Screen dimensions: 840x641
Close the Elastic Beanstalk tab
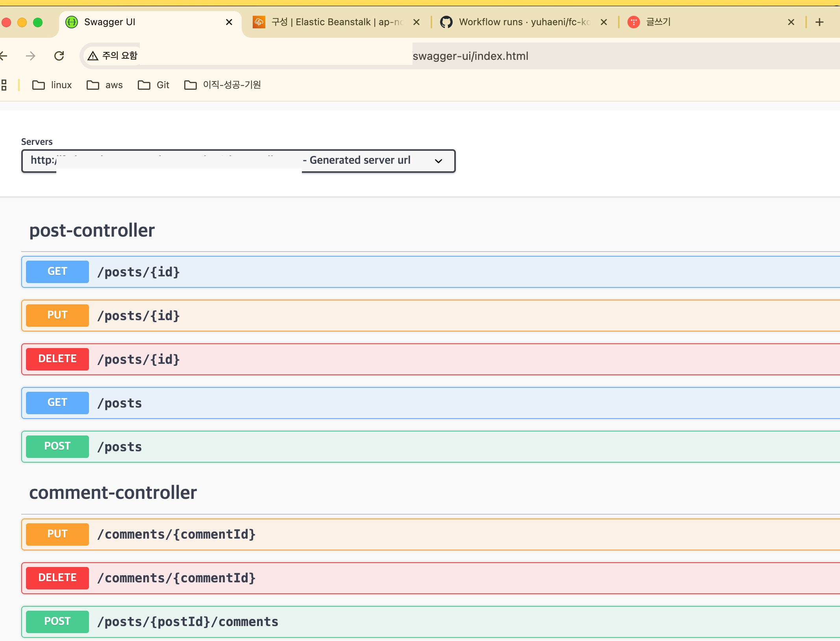point(416,22)
